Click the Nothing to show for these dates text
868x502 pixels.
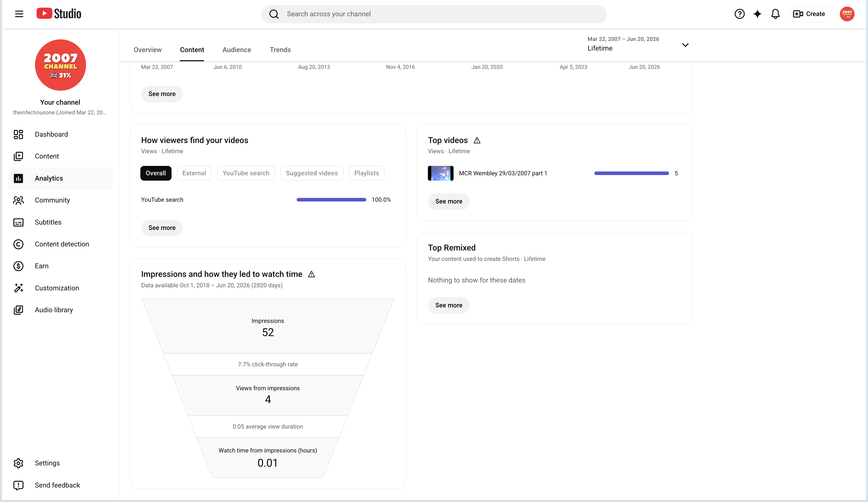[477, 280]
